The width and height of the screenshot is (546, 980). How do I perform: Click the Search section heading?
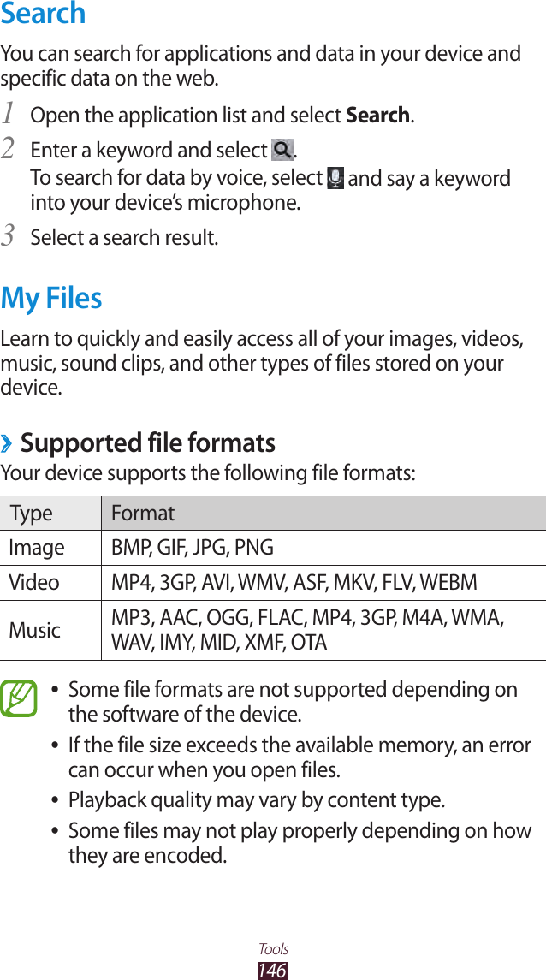(44, 15)
